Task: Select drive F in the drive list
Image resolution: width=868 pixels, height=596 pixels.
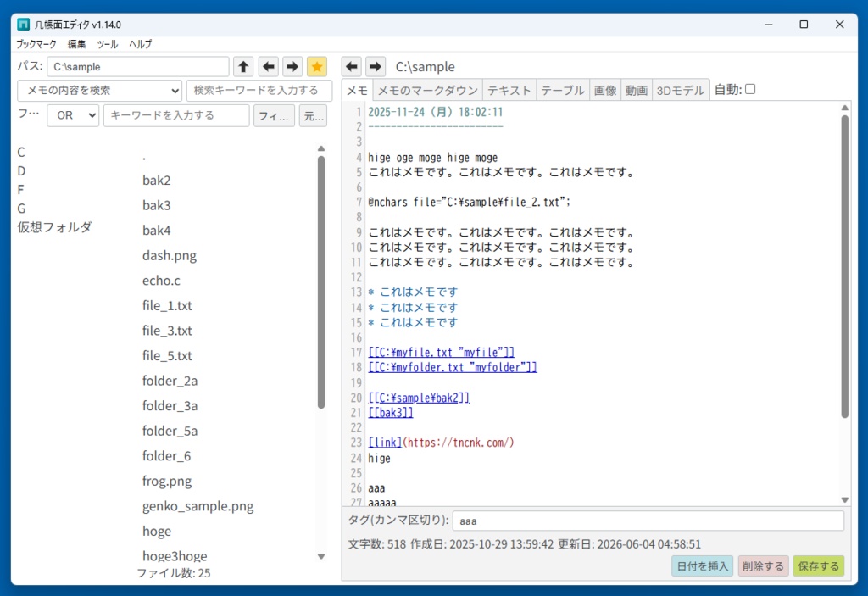Action: pos(20,190)
